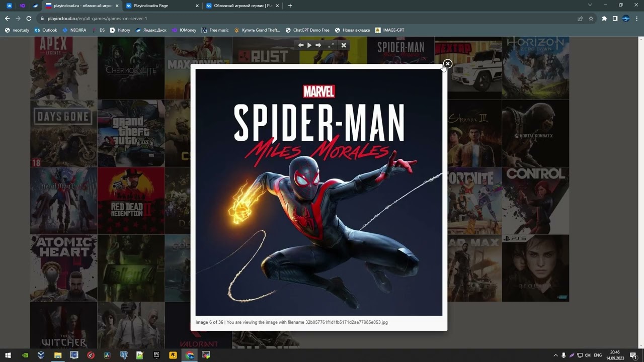Screen dimensions: 644x362
Task: Open Horizon Zero Dawn thumbnail
Action: pyautogui.click(x=535, y=68)
